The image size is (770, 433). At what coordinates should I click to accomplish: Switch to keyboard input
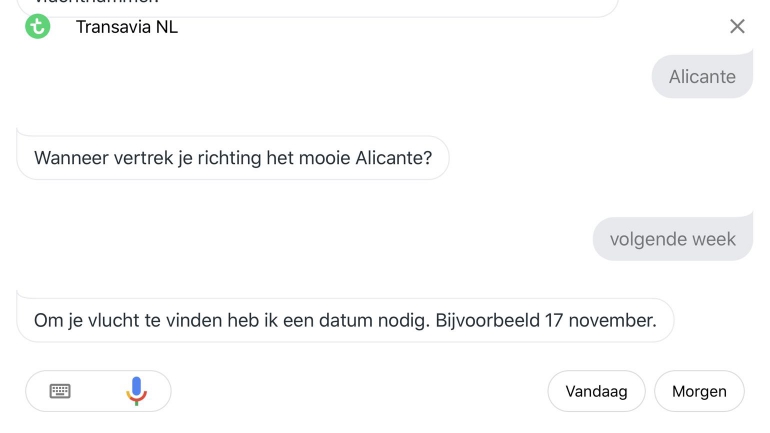(60, 391)
